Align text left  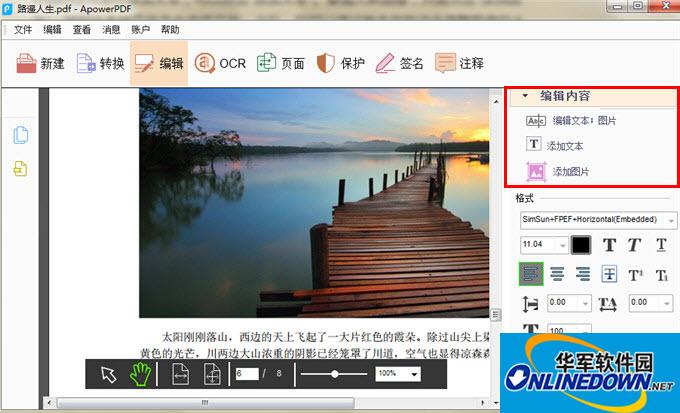531,274
